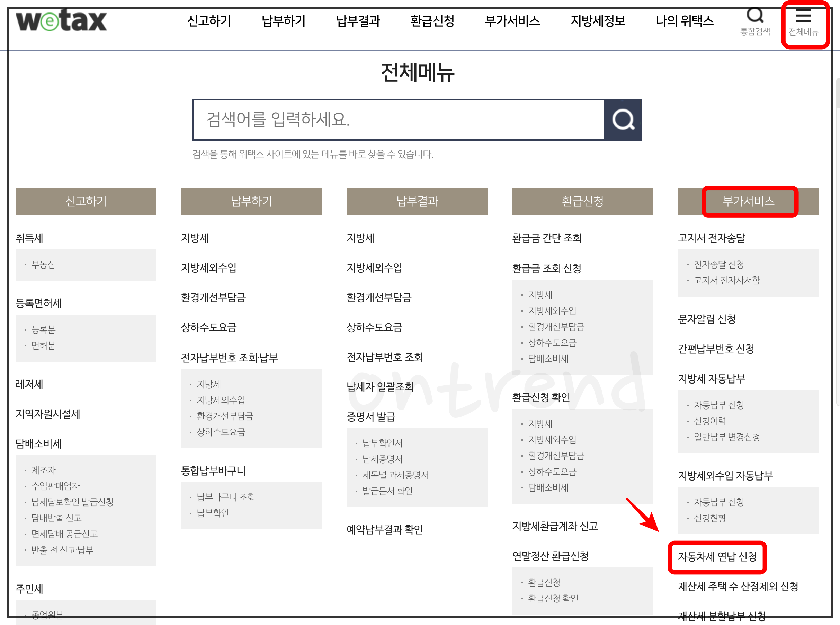The width and height of the screenshot is (840, 625).
Task: Open 자동차세 연납 신청 link
Action: click(717, 556)
